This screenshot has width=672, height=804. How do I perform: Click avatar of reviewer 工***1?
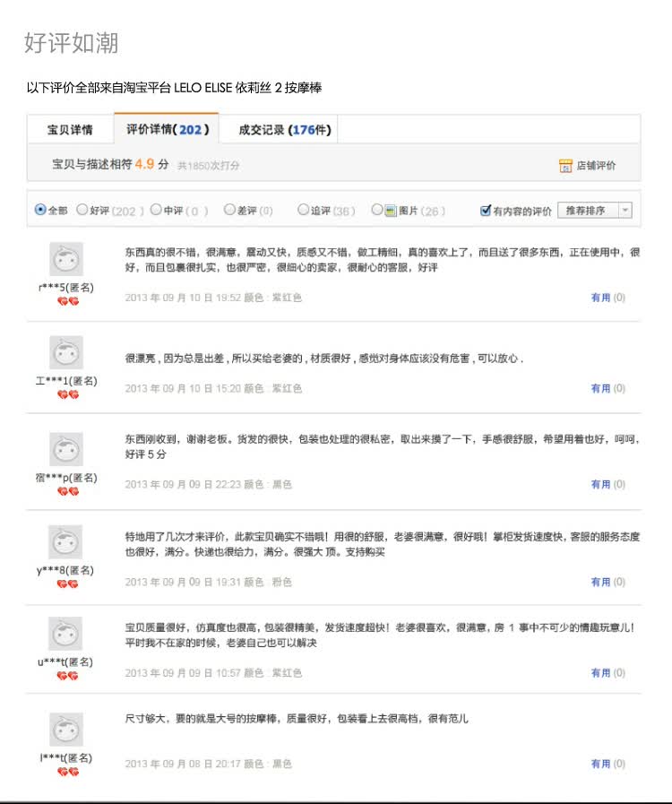[x=65, y=353]
